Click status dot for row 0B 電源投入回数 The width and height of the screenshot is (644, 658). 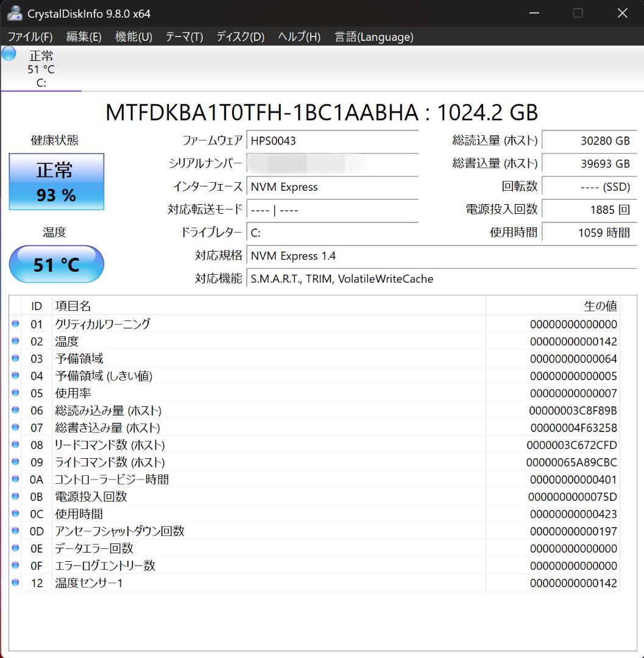click(15, 497)
